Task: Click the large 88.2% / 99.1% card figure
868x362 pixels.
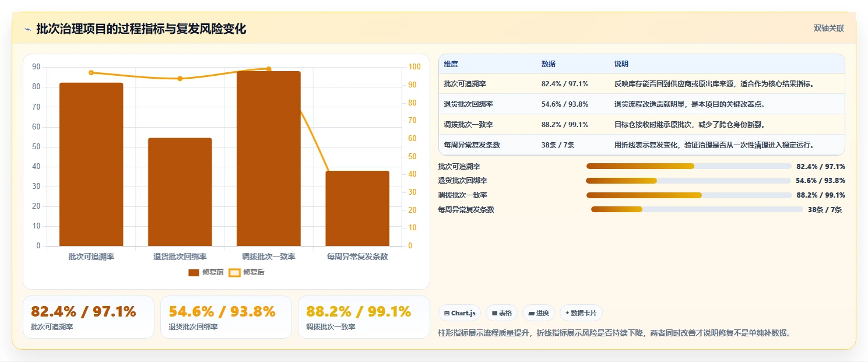Action: [359, 312]
